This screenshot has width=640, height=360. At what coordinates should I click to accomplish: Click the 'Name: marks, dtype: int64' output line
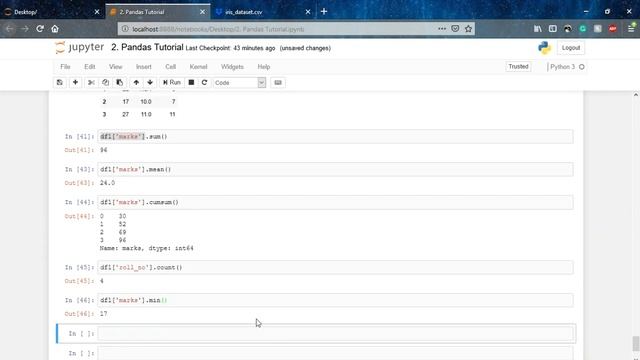tap(147, 248)
